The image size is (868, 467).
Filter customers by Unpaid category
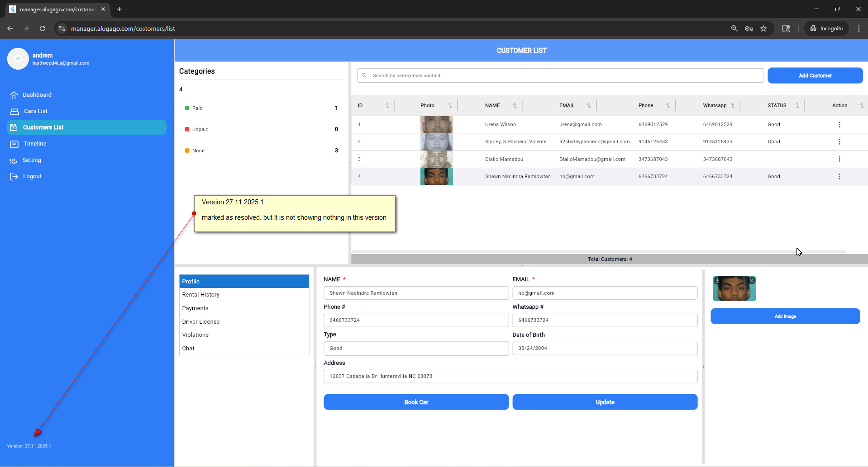pos(200,129)
